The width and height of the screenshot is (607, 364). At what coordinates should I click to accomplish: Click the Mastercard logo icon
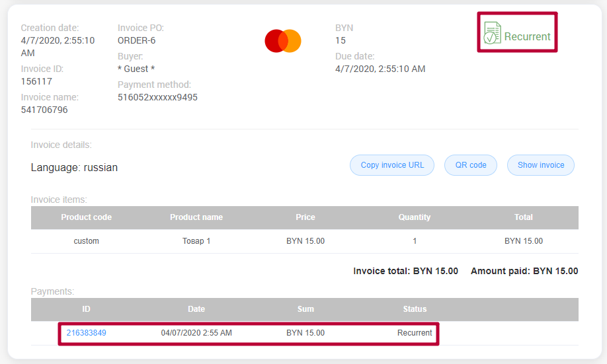coord(283,41)
